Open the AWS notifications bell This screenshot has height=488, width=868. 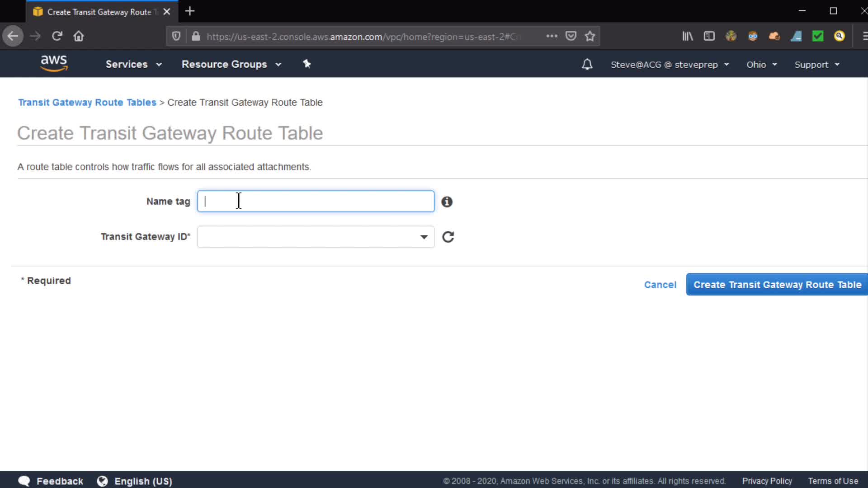[587, 64]
